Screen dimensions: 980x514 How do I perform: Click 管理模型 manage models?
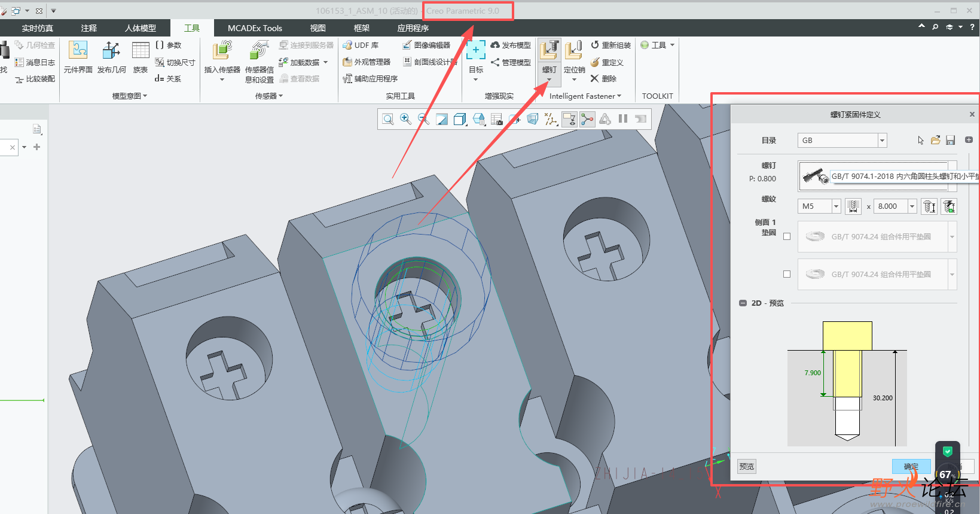[x=511, y=62]
